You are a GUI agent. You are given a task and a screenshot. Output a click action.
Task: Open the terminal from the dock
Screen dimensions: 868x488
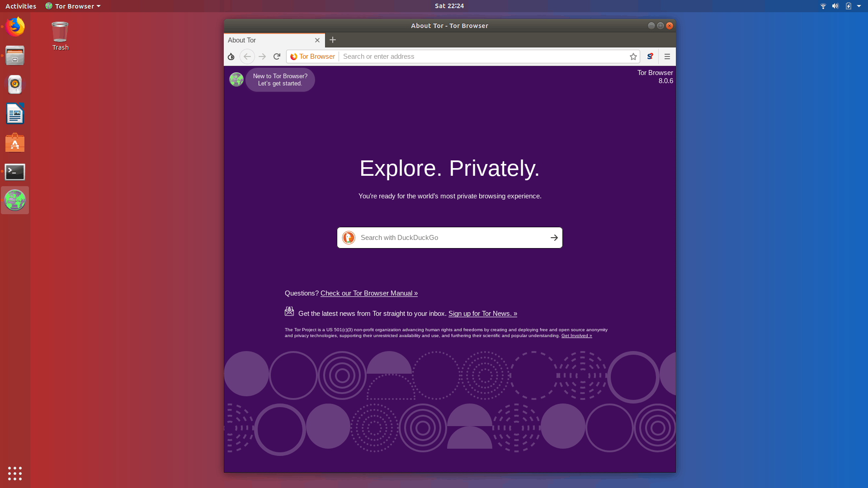(15, 172)
